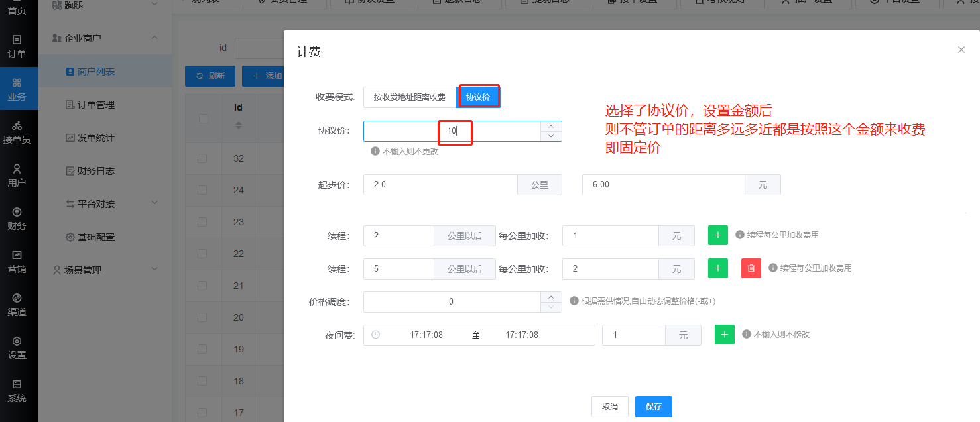Check the row with Id 23
Viewport: 980px width, 422px height.
[x=202, y=222]
